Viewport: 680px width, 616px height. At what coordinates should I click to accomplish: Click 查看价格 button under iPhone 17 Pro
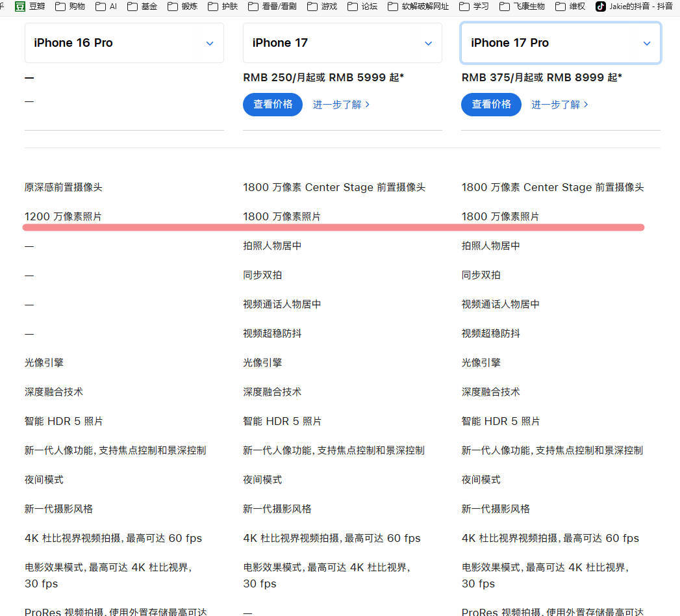[x=492, y=105]
